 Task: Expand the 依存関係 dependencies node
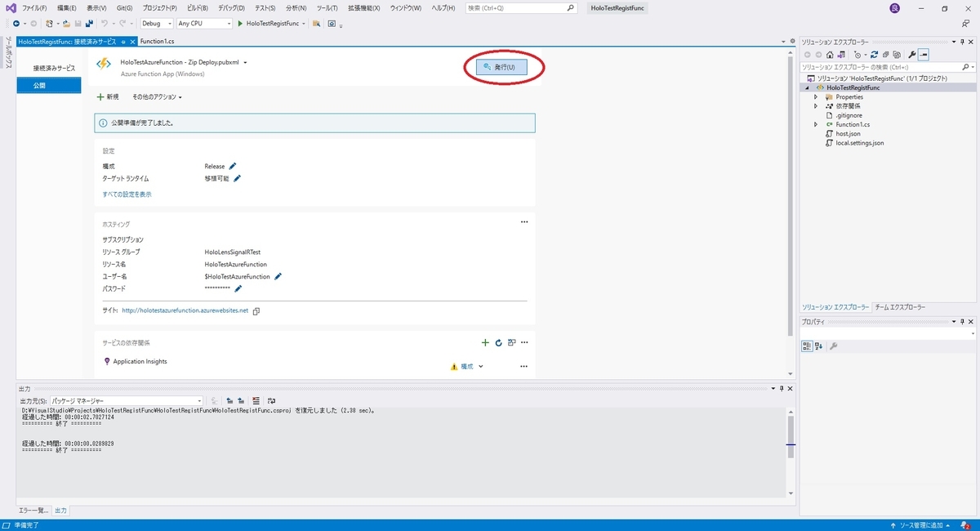816,106
